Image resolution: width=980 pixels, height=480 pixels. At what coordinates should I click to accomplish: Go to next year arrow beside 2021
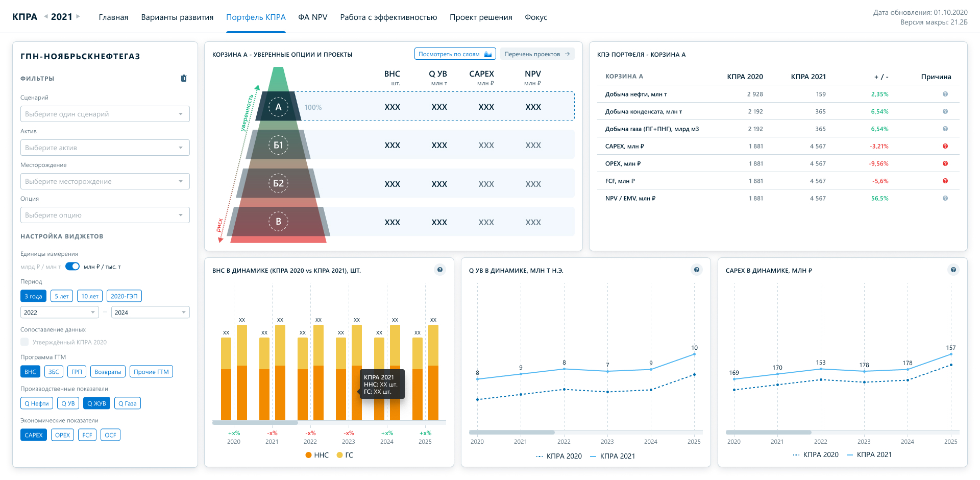(78, 16)
